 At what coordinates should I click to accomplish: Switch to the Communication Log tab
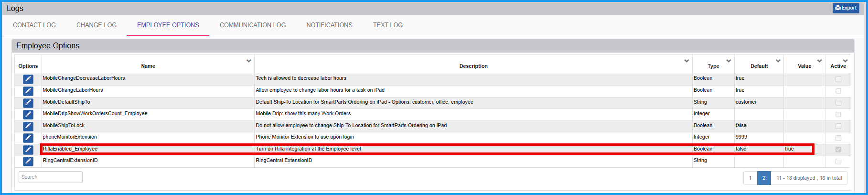pos(253,25)
